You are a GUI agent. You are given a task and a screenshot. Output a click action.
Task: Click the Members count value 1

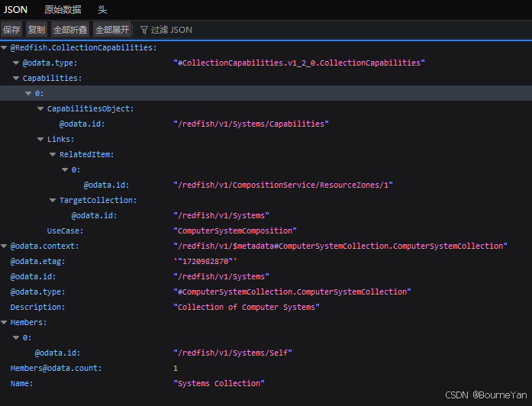click(x=176, y=369)
